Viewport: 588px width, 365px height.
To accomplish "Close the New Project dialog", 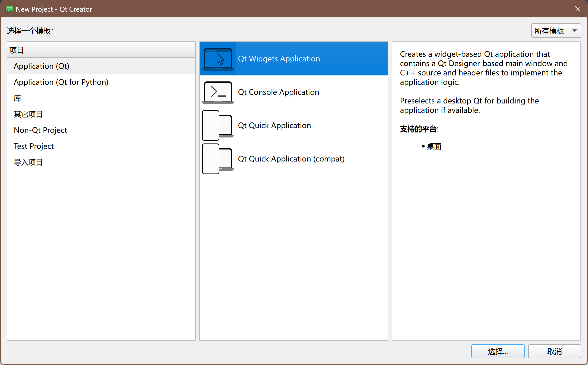I will click(578, 9).
